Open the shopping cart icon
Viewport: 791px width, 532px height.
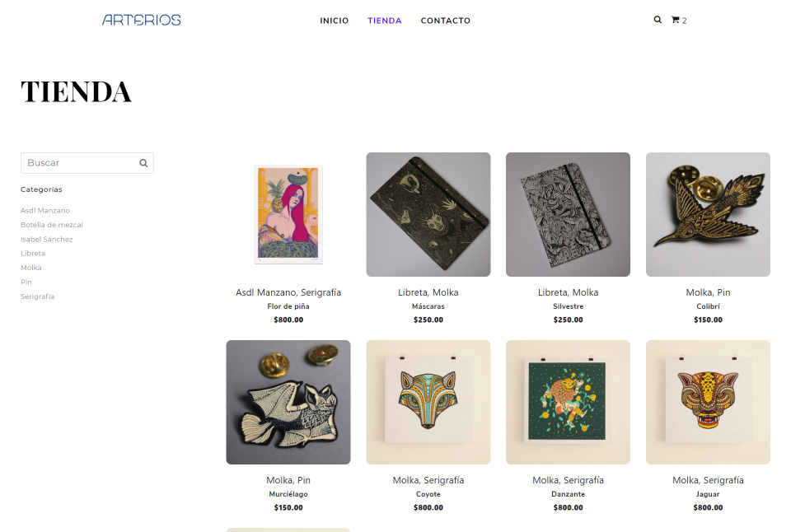(x=676, y=20)
